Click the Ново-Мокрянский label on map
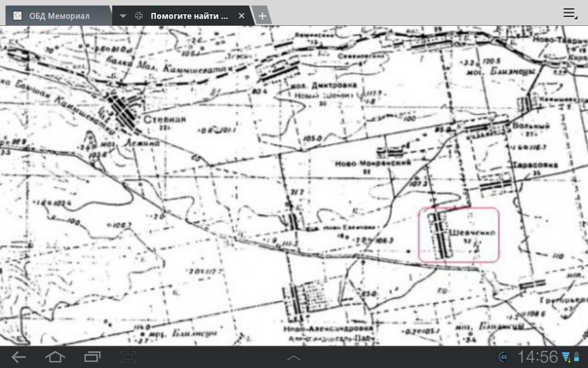The height and width of the screenshot is (368, 588). (x=373, y=163)
